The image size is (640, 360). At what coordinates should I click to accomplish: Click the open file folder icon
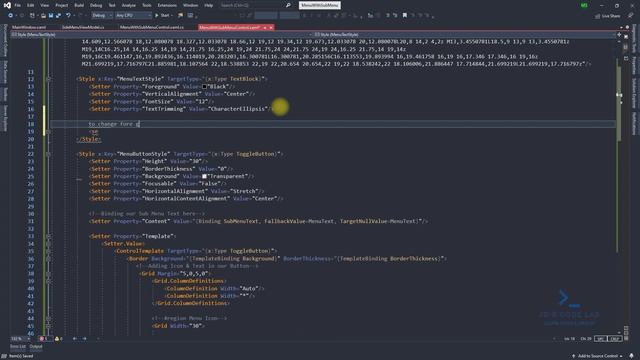click(x=43, y=16)
